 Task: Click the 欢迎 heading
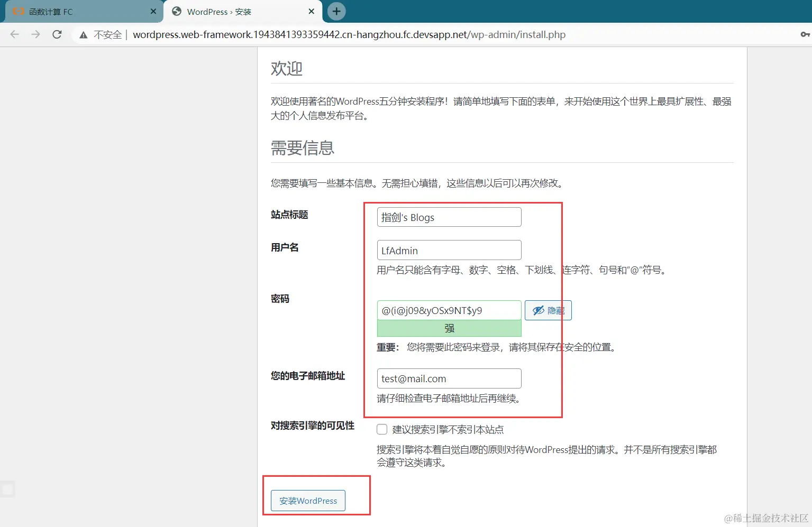287,68
